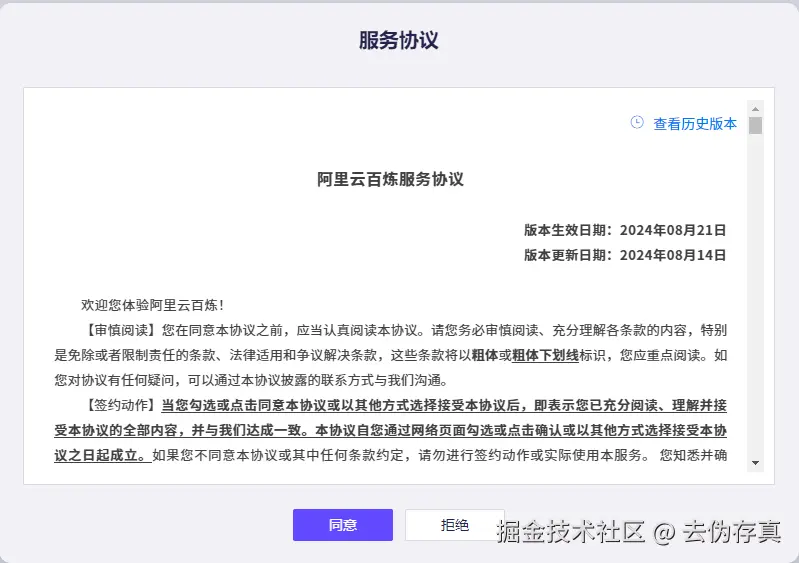Viewport: 799px width, 563px height.
Task: Click the 拒绝 button
Action: coord(455,525)
